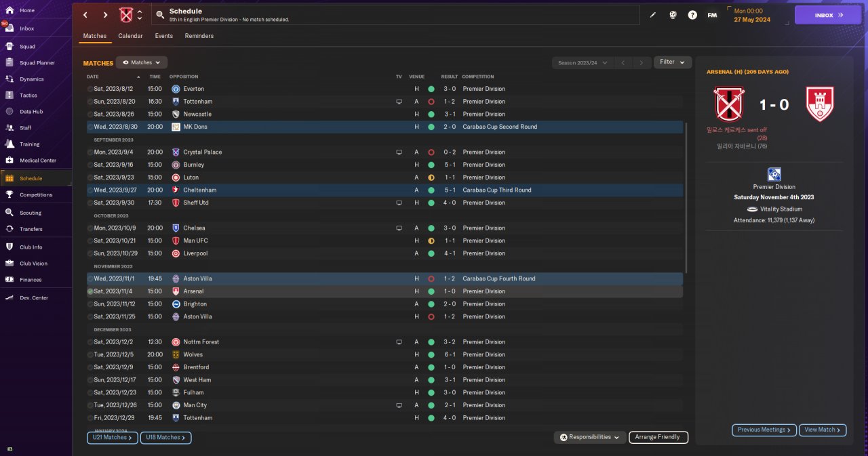868x456 pixels.
Task: Open the Club Vision icon
Action: [9, 264]
